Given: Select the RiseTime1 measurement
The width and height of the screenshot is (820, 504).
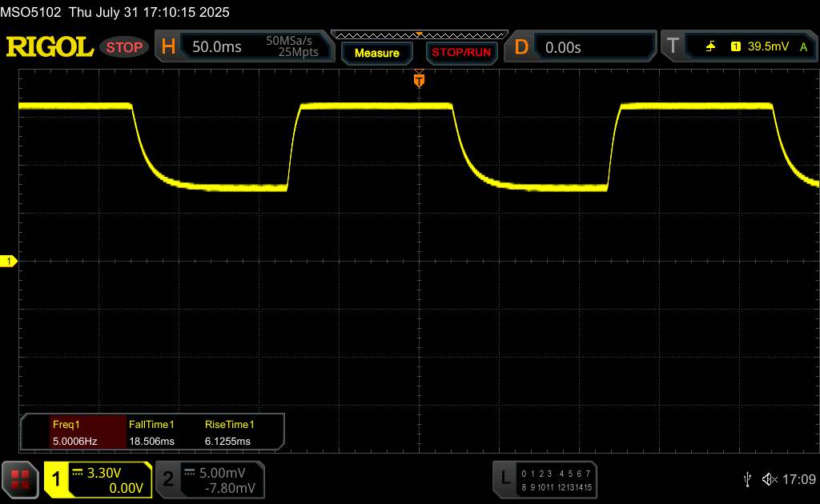Looking at the screenshot, I should point(229,425).
